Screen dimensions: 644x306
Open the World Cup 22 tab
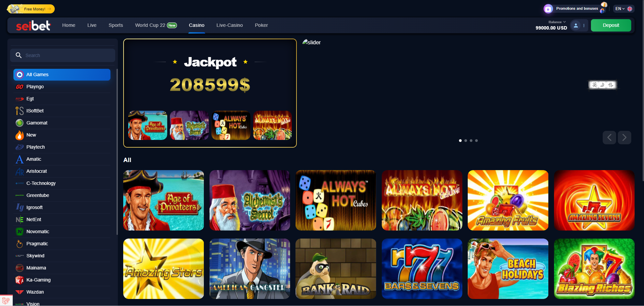click(x=156, y=25)
